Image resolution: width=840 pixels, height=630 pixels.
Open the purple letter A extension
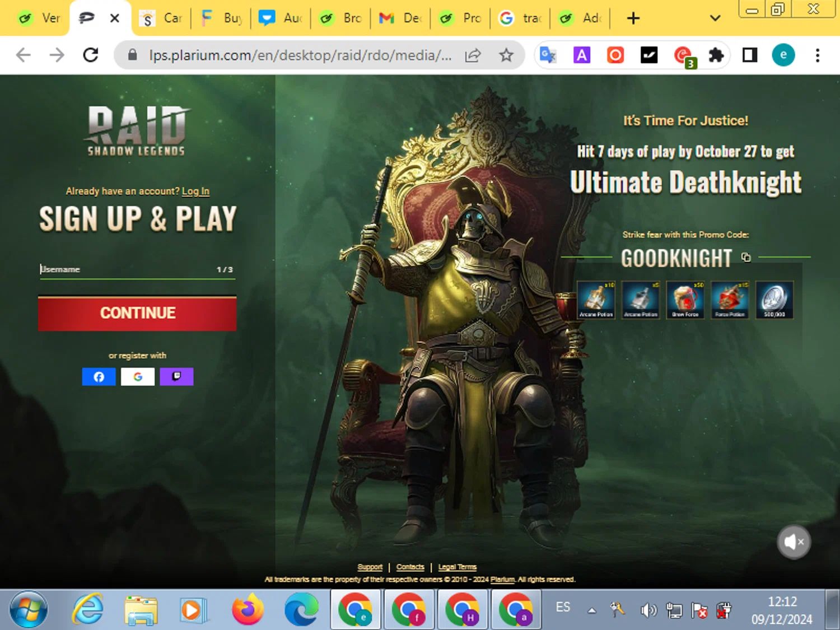point(582,55)
